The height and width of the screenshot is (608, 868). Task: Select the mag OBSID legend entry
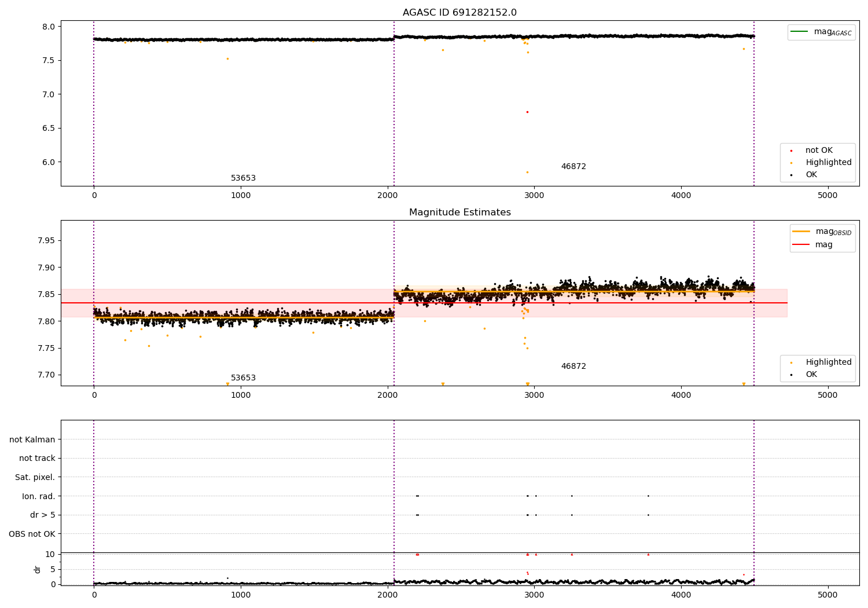click(x=822, y=232)
